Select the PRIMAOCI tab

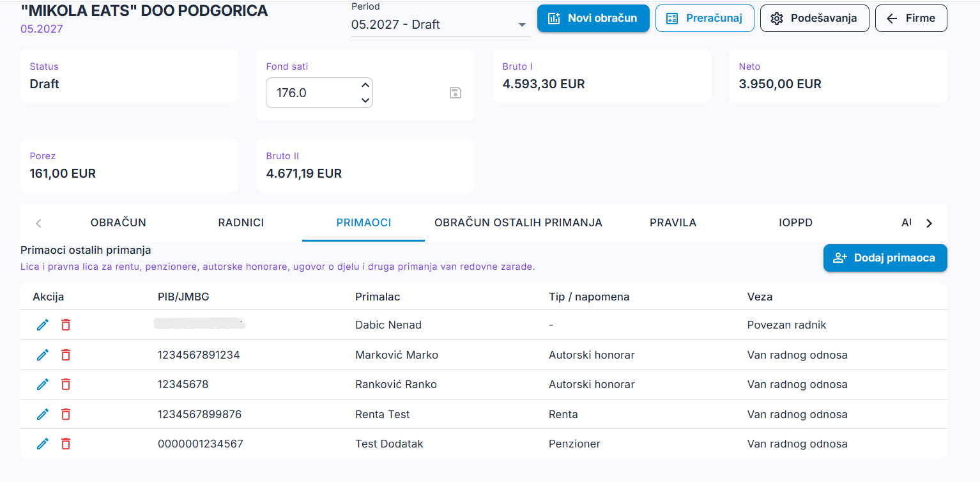[364, 222]
